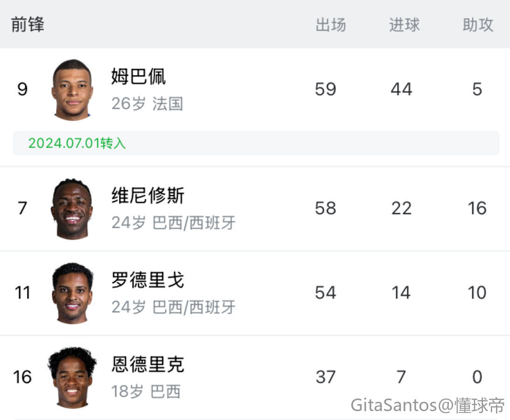Open 恩德里克's player photo
510x420 pixels.
(x=72, y=378)
